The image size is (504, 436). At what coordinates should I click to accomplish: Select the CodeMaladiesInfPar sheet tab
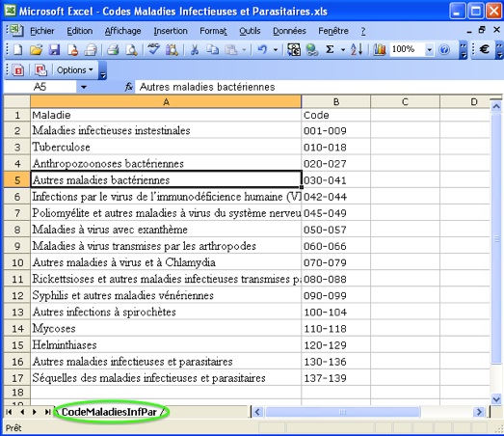coord(109,412)
